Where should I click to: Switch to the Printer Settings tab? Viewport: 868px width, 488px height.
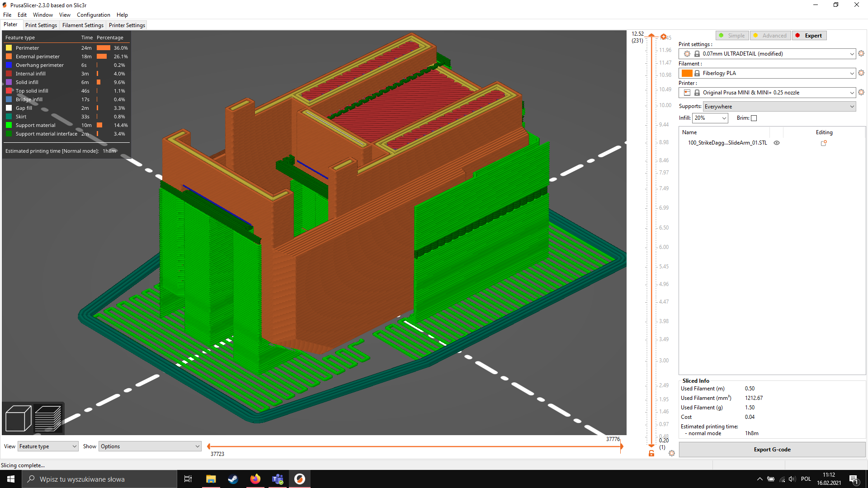(127, 25)
